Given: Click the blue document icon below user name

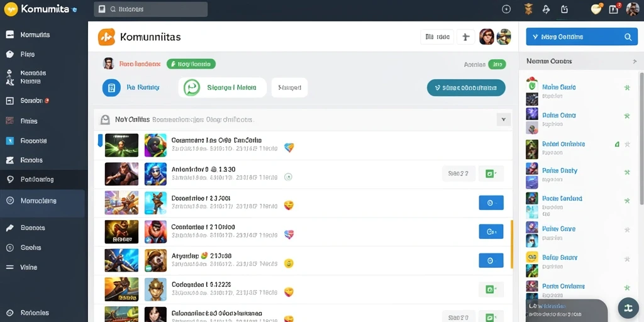Looking at the screenshot, I should point(111,87).
